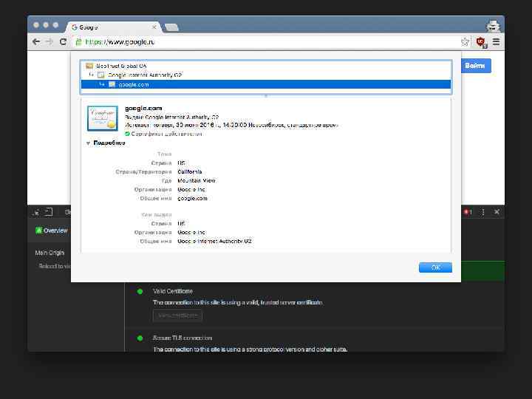
Task: Open the uBlock shield extension icon
Action: (481, 42)
